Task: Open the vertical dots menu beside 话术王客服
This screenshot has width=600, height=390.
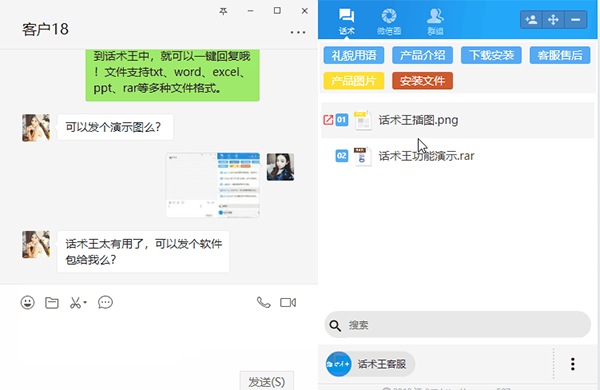Action: (572, 364)
